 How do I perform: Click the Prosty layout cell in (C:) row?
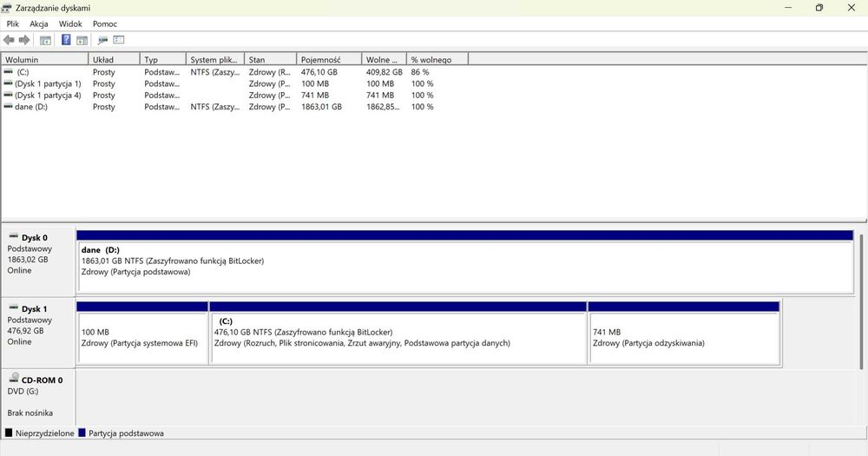[104, 72]
